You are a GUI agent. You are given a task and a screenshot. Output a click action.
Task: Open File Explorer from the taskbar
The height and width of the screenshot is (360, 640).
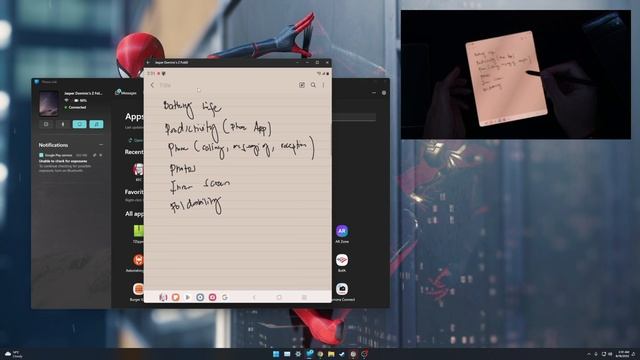coord(331,354)
